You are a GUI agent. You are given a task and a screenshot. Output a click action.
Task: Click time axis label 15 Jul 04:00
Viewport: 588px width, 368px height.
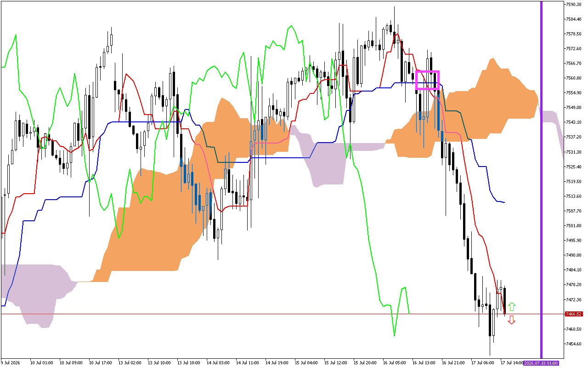pyautogui.click(x=306, y=363)
